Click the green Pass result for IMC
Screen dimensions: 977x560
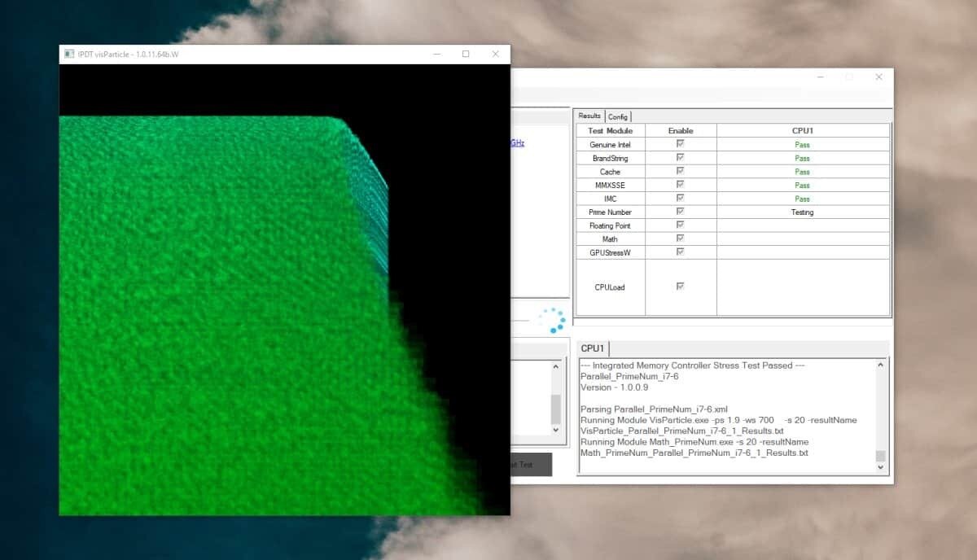click(x=801, y=198)
